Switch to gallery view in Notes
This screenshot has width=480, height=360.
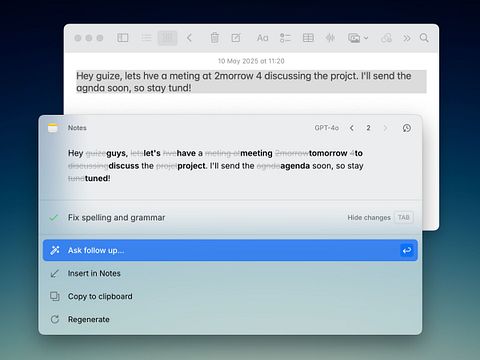[167, 38]
